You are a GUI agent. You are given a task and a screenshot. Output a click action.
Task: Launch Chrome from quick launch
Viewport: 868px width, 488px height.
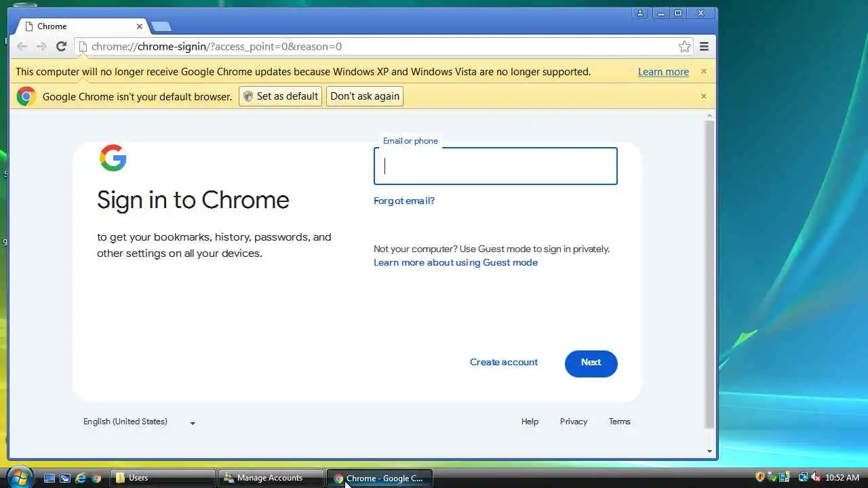96,478
